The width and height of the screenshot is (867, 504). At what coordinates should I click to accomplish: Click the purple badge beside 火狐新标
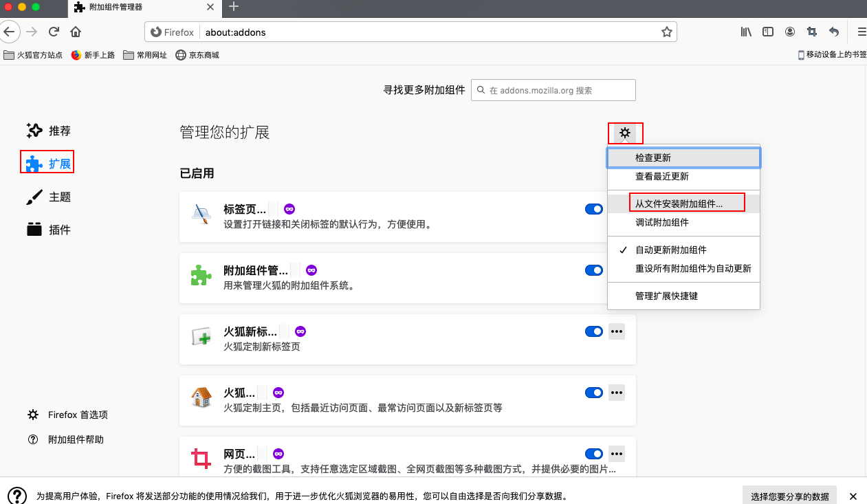tap(300, 331)
